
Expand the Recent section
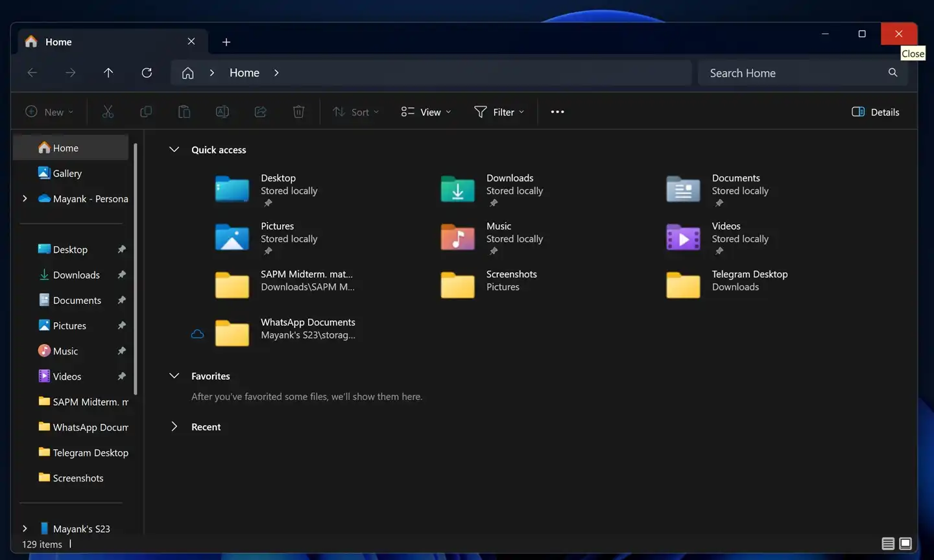[x=174, y=426]
